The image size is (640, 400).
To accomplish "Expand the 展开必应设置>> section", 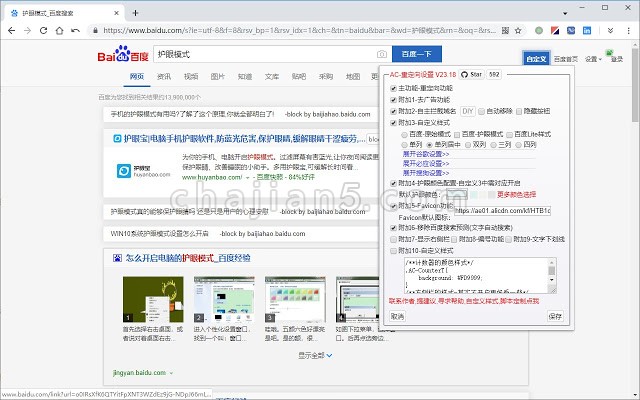I will pyautogui.click(x=426, y=164).
